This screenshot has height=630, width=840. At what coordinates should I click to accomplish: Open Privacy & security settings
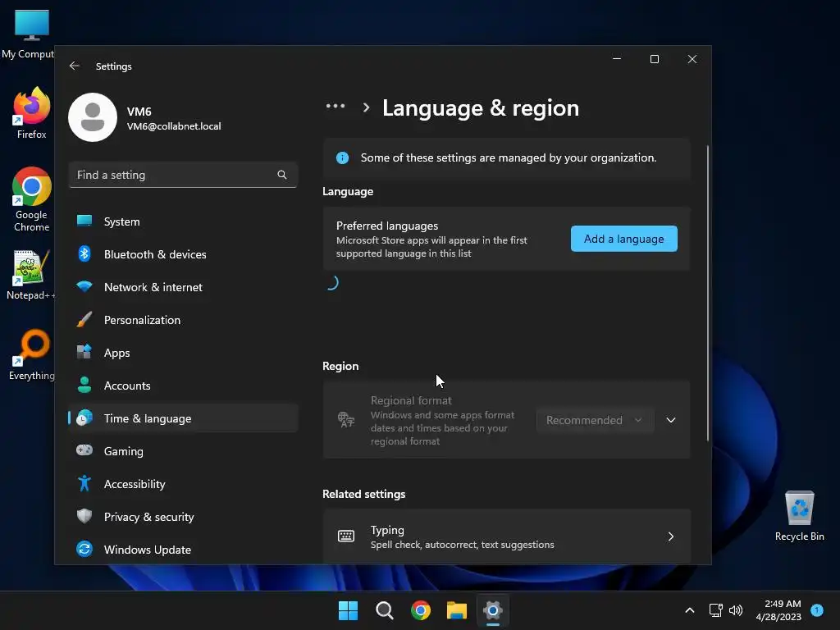point(183,517)
